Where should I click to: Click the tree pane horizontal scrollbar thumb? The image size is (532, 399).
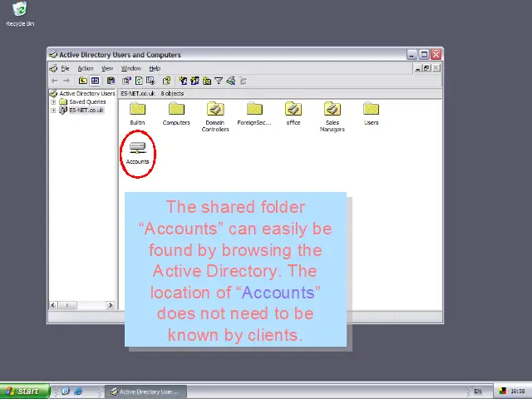pyautogui.click(x=67, y=305)
